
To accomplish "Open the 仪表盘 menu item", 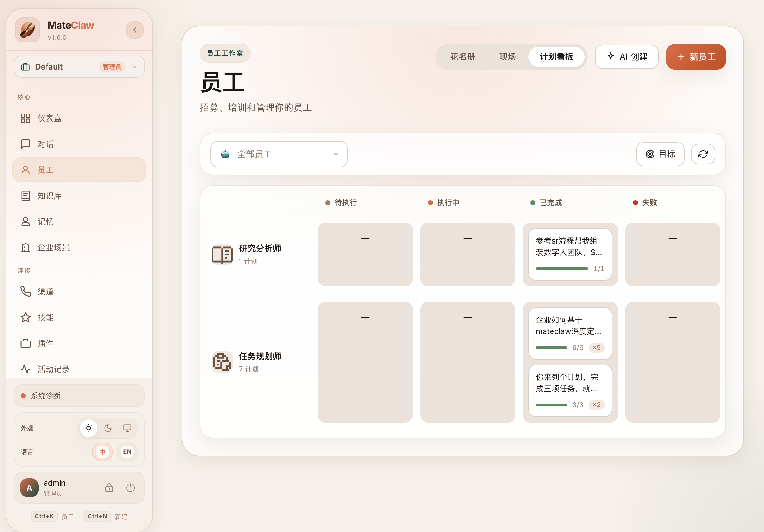I will [79, 118].
